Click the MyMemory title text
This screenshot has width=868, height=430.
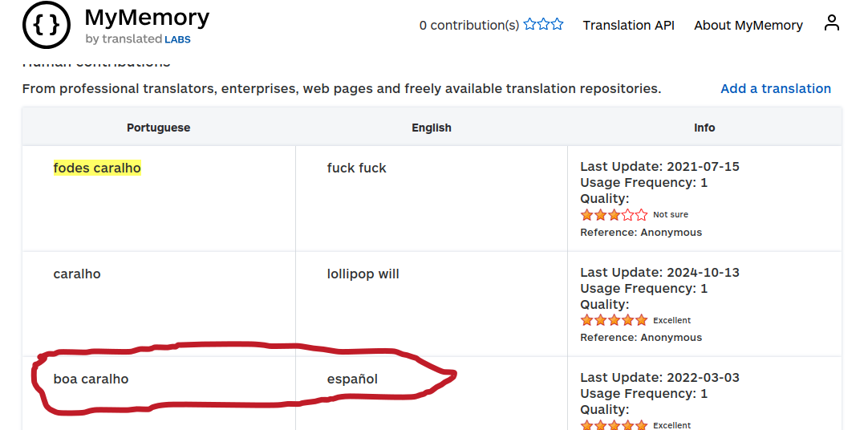(x=147, y=17)
